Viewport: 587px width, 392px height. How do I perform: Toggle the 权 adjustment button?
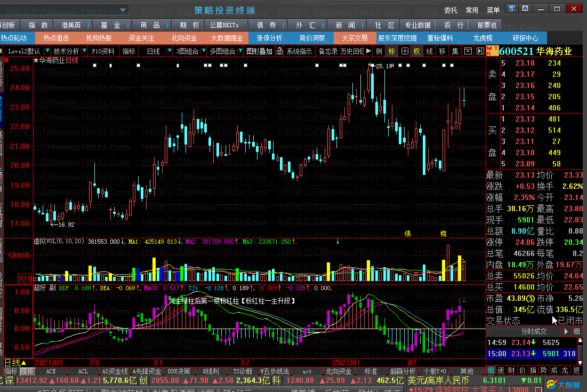tap(417, 51)
